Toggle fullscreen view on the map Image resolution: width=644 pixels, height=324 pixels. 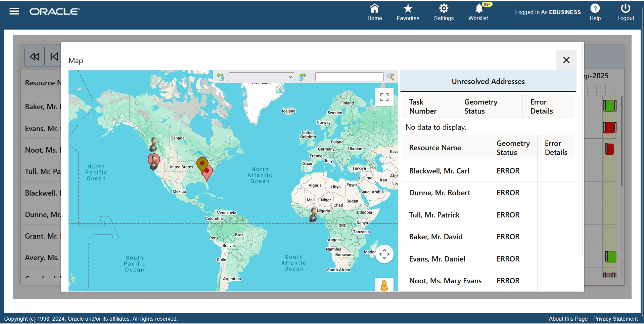pos(384,97)
